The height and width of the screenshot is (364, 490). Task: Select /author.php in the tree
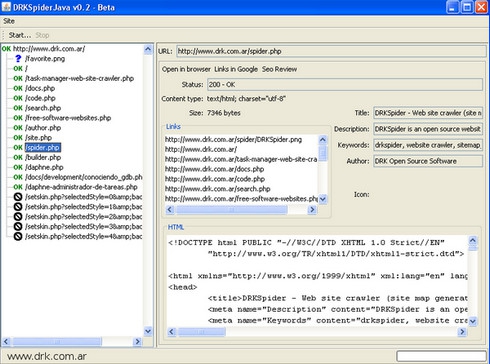(x=43, y=128)
